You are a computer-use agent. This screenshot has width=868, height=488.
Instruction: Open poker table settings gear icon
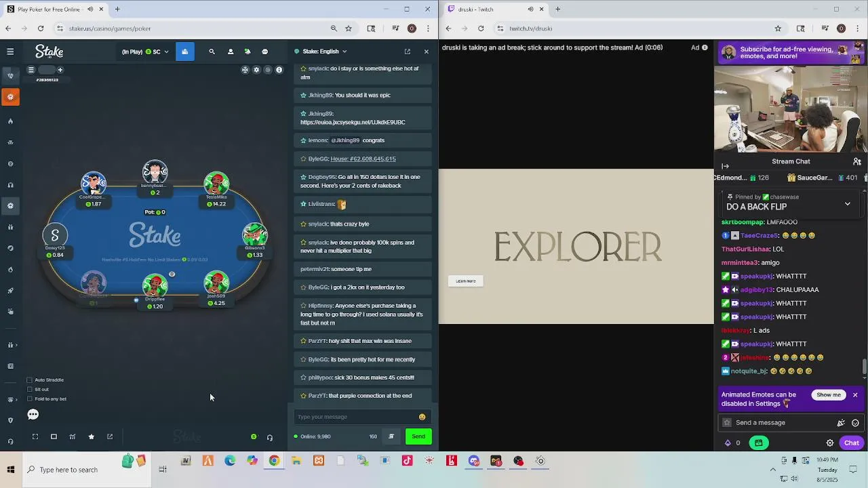[256, 70]
